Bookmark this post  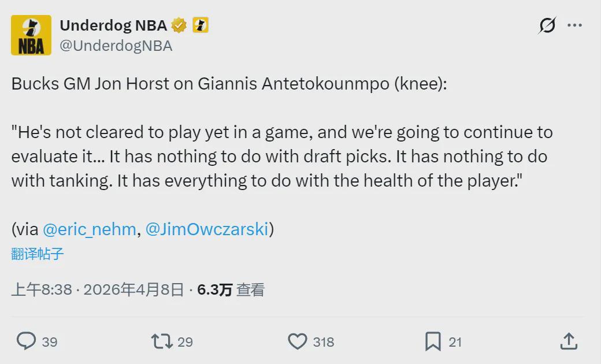[433, 341]
